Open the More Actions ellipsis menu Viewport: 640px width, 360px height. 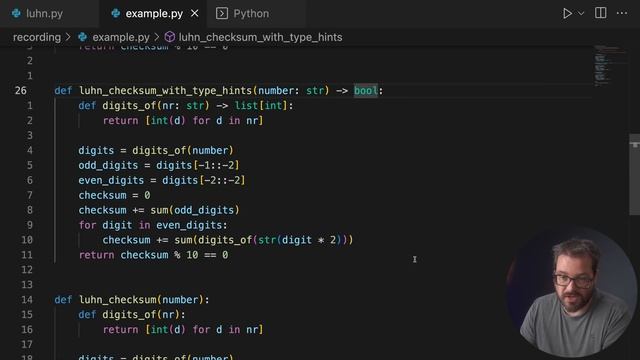point(622,13)
